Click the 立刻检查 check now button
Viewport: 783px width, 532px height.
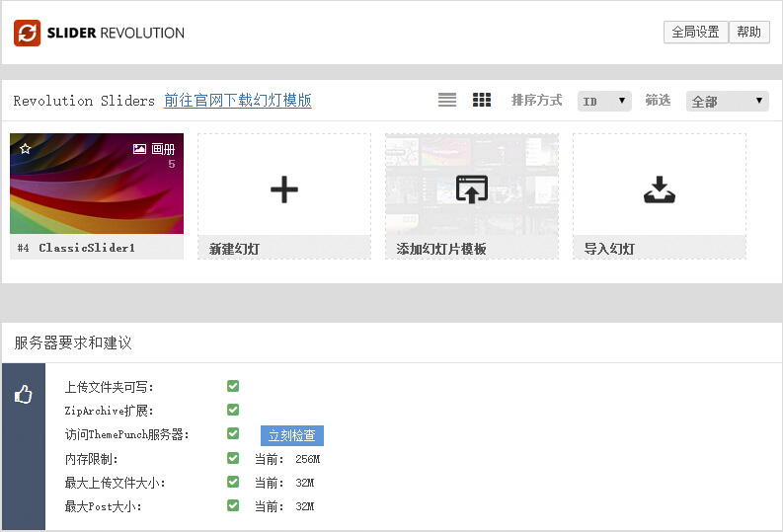point(292,435)
